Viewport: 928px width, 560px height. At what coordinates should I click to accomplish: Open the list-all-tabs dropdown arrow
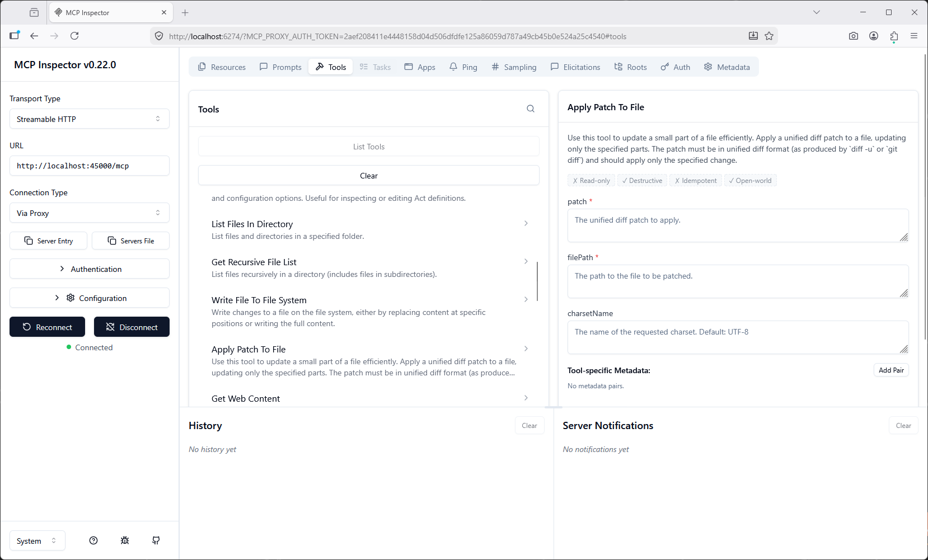817,12
